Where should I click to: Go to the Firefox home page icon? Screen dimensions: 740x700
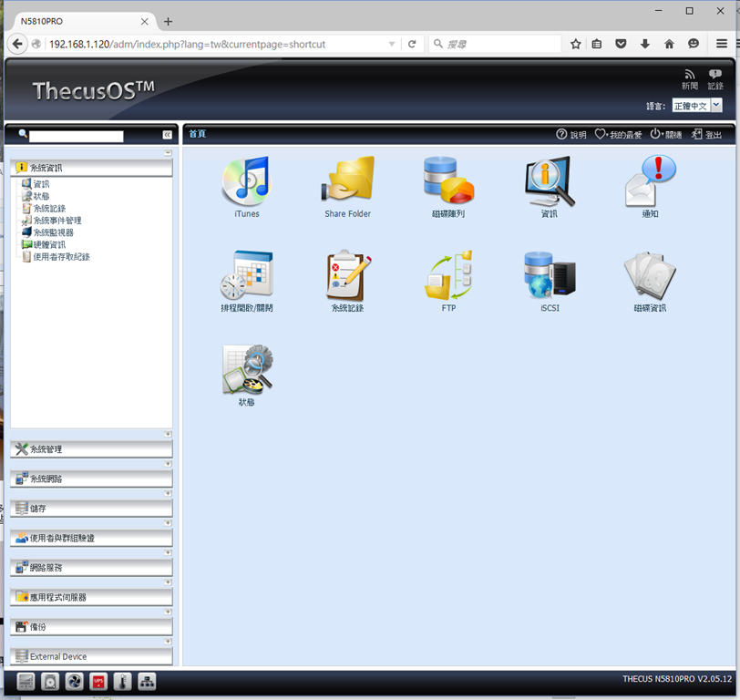point(669,44)
